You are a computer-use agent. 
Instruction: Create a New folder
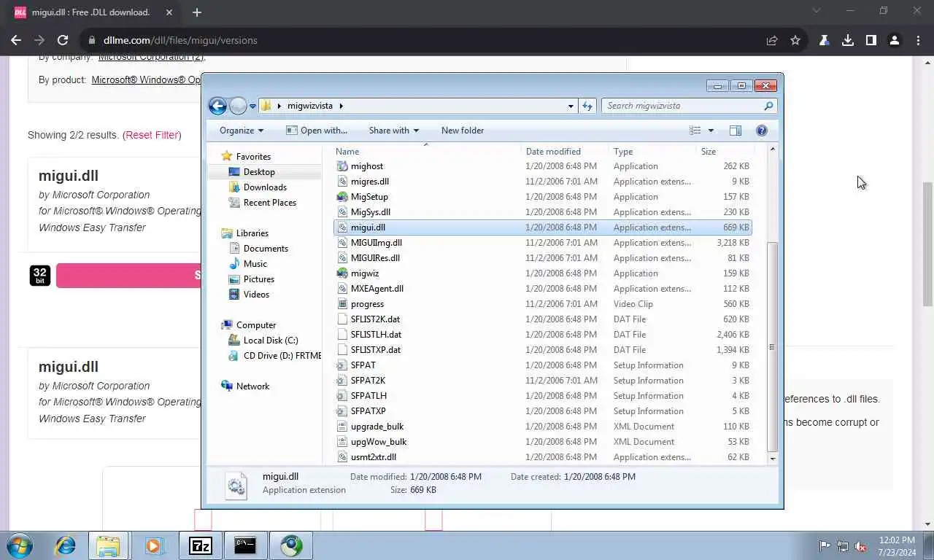pyautogui.click(x=463, y=131)
